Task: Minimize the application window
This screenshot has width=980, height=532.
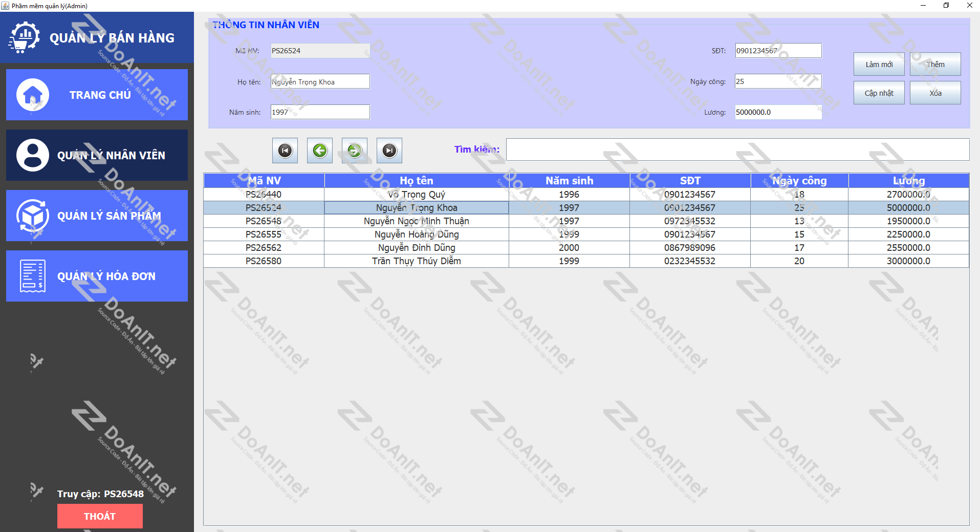Action: point(923,5)
